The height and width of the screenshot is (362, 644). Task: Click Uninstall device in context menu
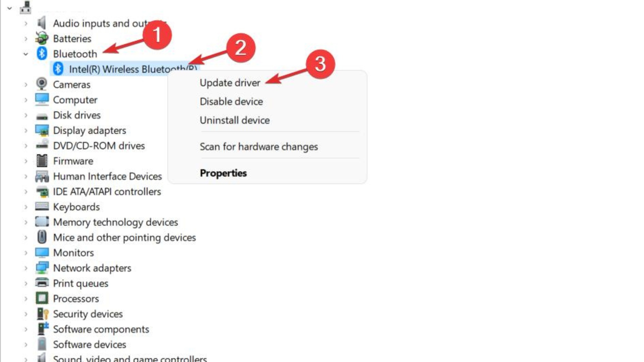pyautogui.click(x=234, y=120)
